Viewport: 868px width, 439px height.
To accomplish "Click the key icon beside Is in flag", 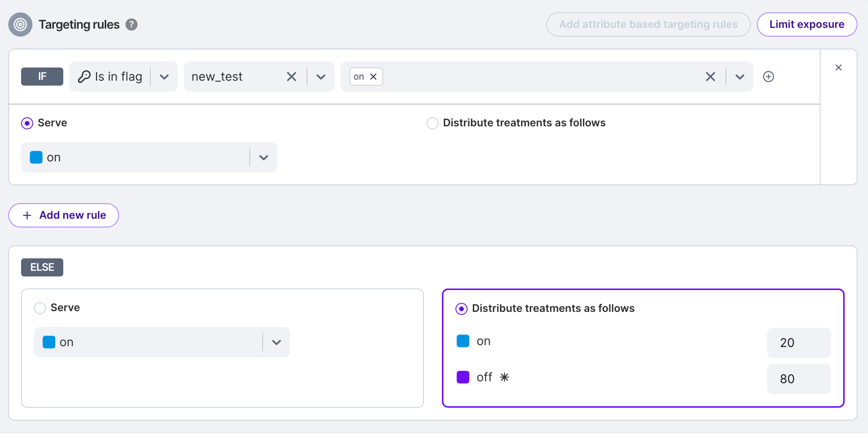I will tap(84, 77).
